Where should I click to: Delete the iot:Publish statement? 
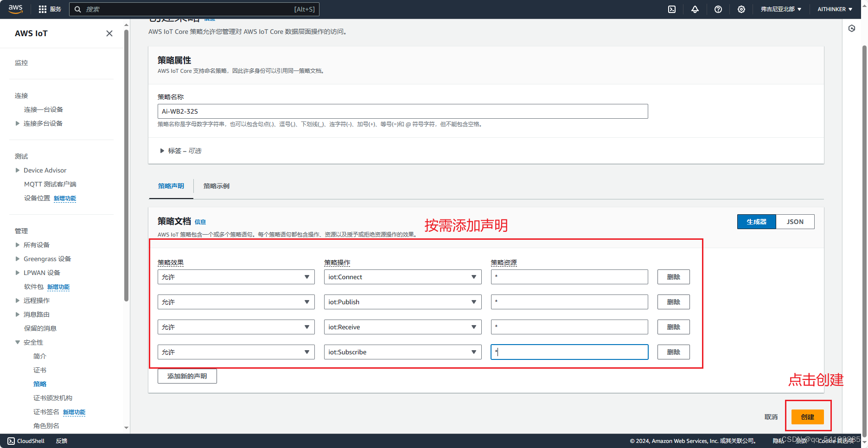(673, 302)
